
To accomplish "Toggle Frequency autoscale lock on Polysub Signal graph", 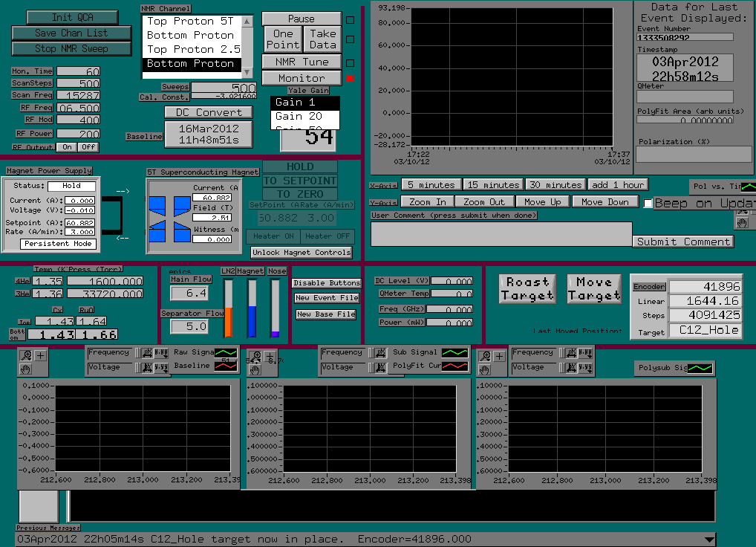I will [562, 353].
